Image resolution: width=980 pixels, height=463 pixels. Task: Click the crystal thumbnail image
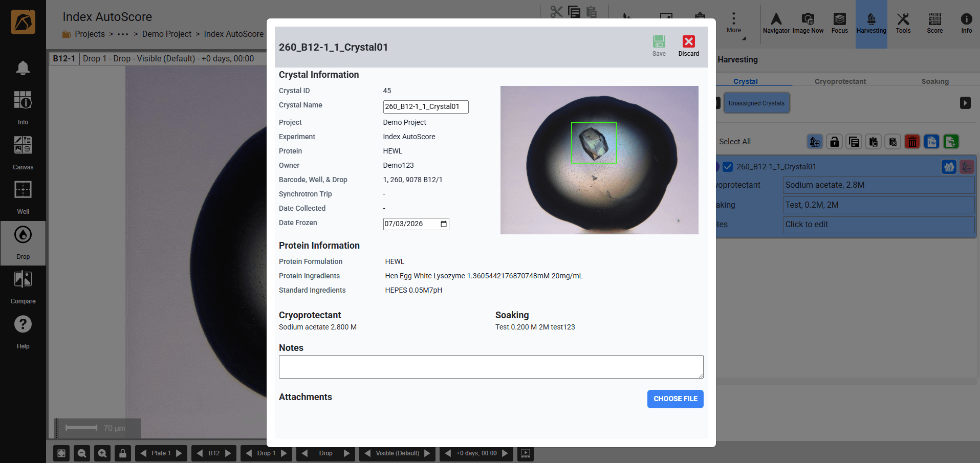pyautogui.click(x=599, y=160)
